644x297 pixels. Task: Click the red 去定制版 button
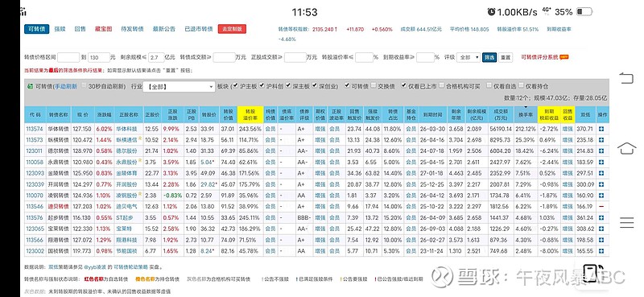coord(232,29)
